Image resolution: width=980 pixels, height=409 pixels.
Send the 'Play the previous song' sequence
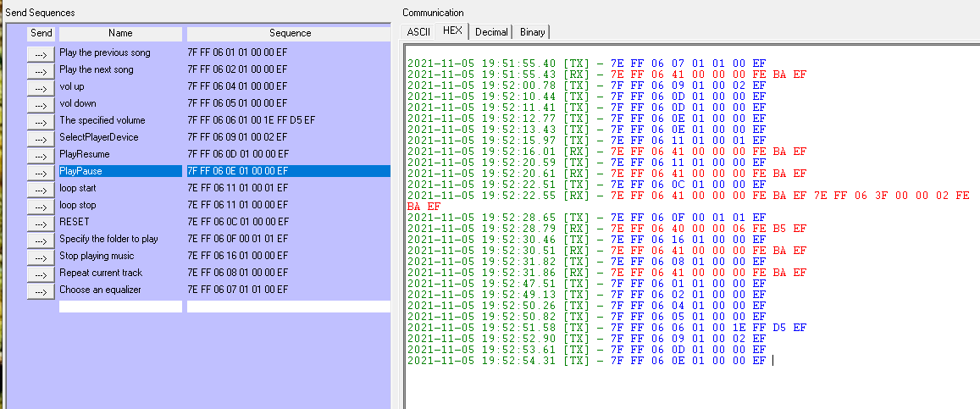click(41, 53)
